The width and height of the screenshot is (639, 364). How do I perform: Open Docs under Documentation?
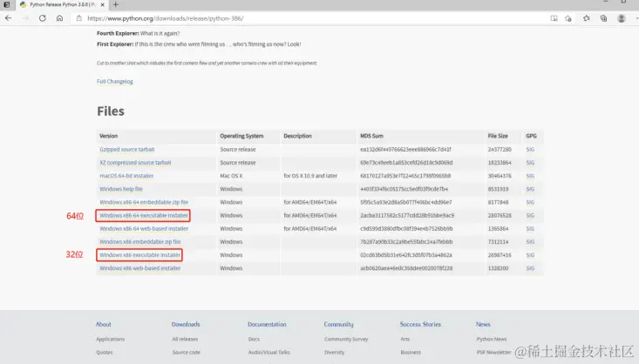(254, 339)
